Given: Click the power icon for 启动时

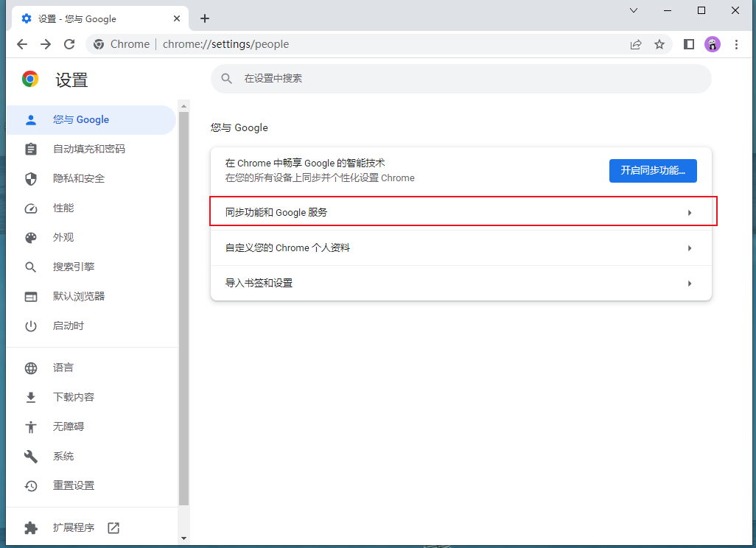Looking at the screenshot, I should pyautogui.click(x=31, y=326).
